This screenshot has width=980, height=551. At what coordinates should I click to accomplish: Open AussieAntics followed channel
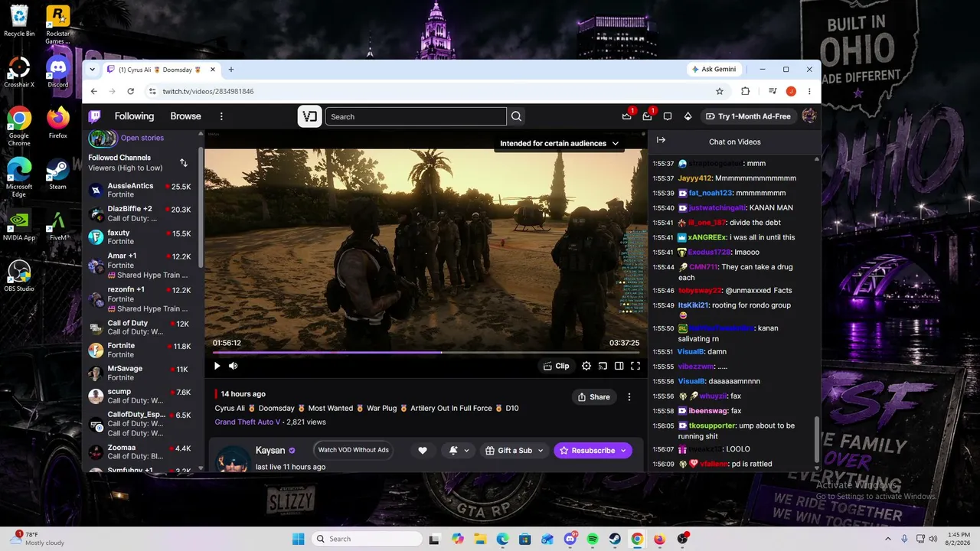(142, 190)
